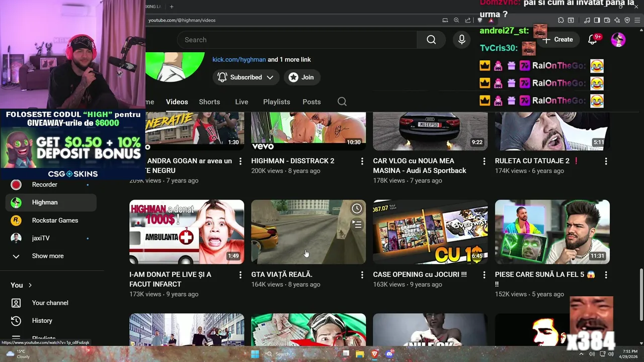Click the page vertical scrollbar thumb
Image resolution: width=644 pixels, height=362 pixels.
point(641,294)
